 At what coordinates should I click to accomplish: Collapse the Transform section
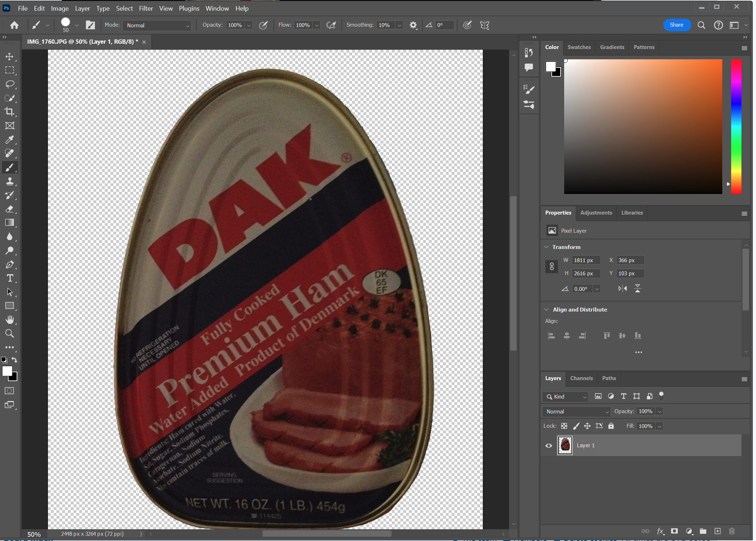coord(546,247)
